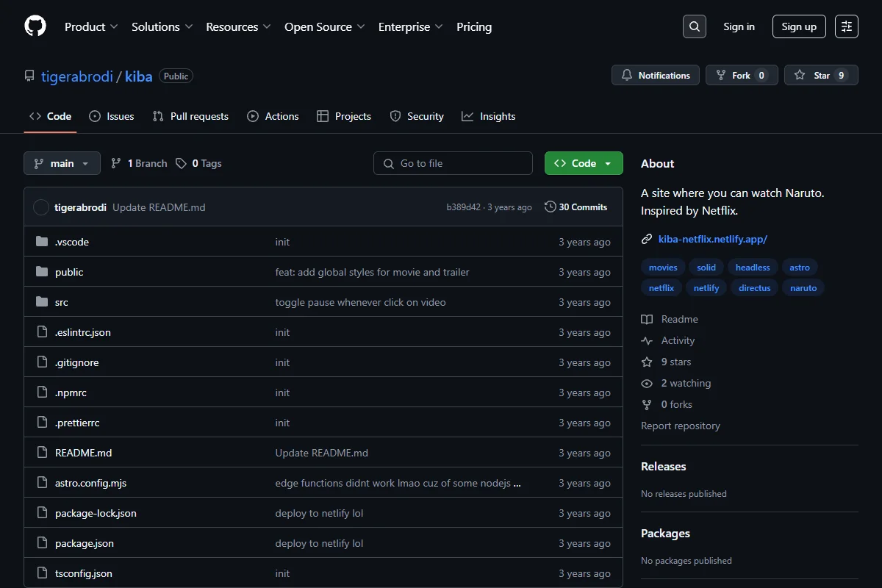The image size is (882, 588).
Task: Expand the main branch dropdown
Action: (62, 163)
